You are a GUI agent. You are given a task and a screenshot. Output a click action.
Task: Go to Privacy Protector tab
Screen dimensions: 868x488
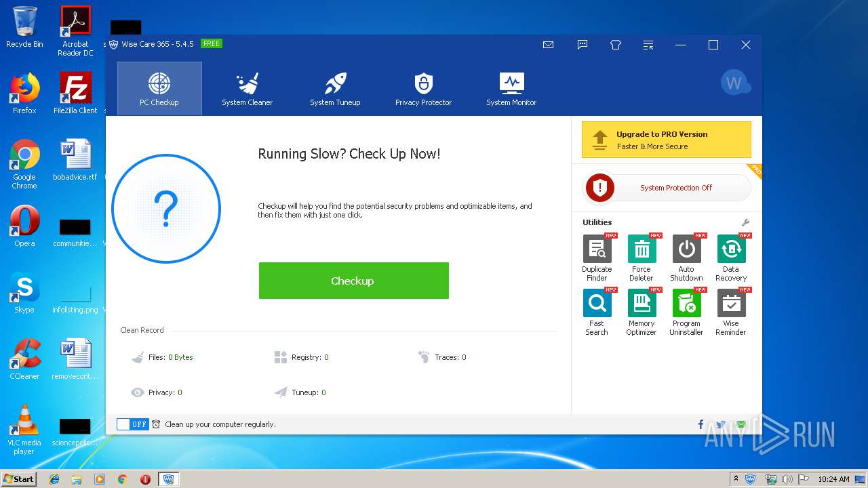coord(423,89)
